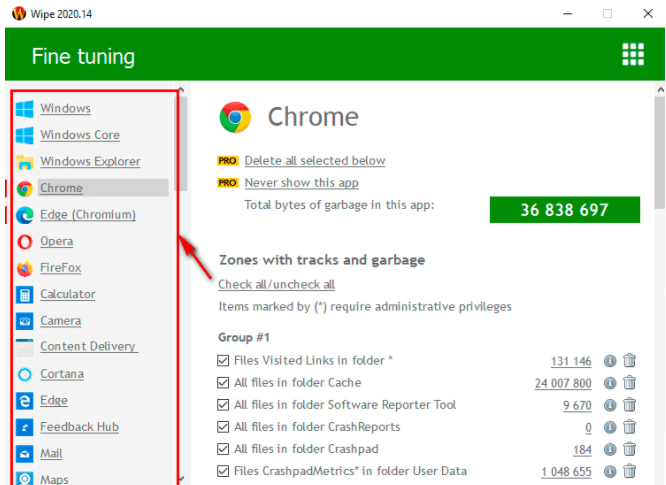The height and width of the screenshot is (485, 666).
Task: Open Mail entry in app list
Action: (x=51, y=454)
